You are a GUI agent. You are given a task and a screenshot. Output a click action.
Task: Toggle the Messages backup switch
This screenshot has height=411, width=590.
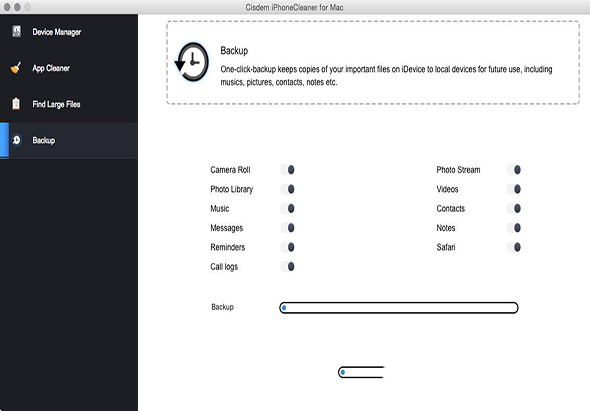pos(287,228)
